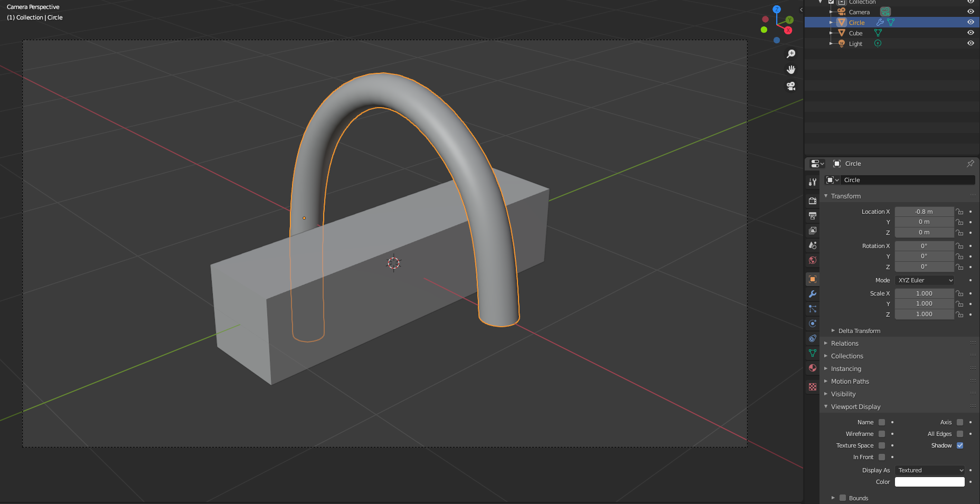Screen dimensions: 980x504
Task: Toggle camera view with the viewport camera icon
Action: [791, 86]
